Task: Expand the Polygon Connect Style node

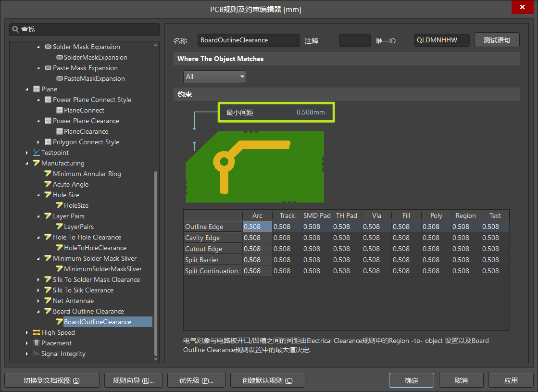Action: [x=39, y=142]
